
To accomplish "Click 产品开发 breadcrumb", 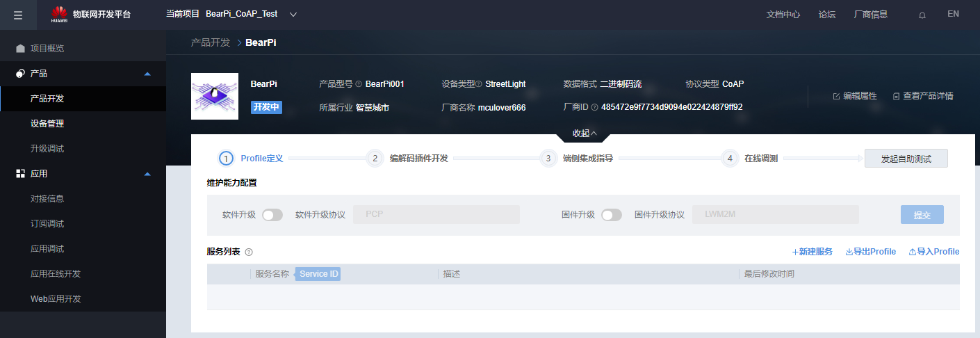I will click(x=211, y=42).
